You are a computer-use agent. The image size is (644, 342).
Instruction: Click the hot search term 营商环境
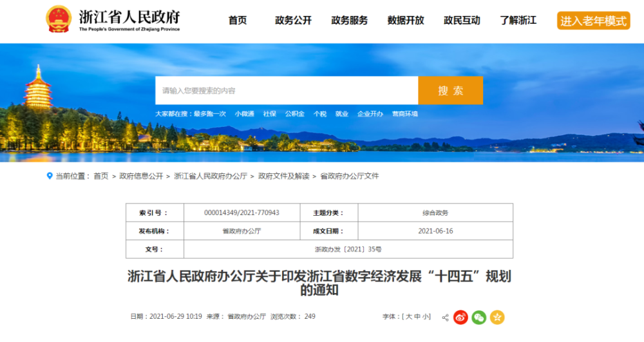point(405,114)
